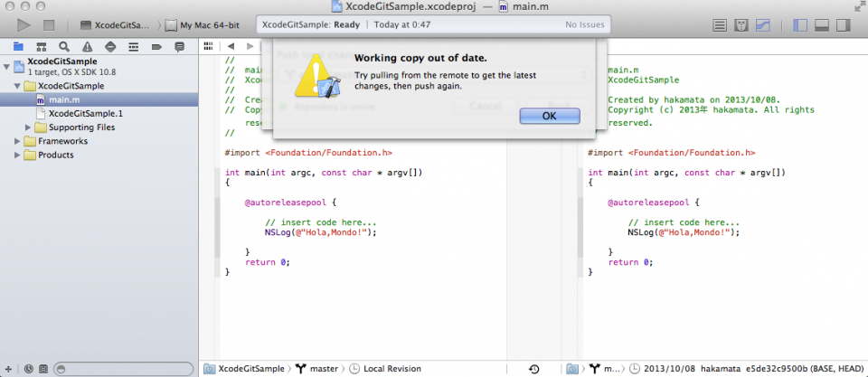
Task: Expand the Frameworks group
Action: pos(18,141)
